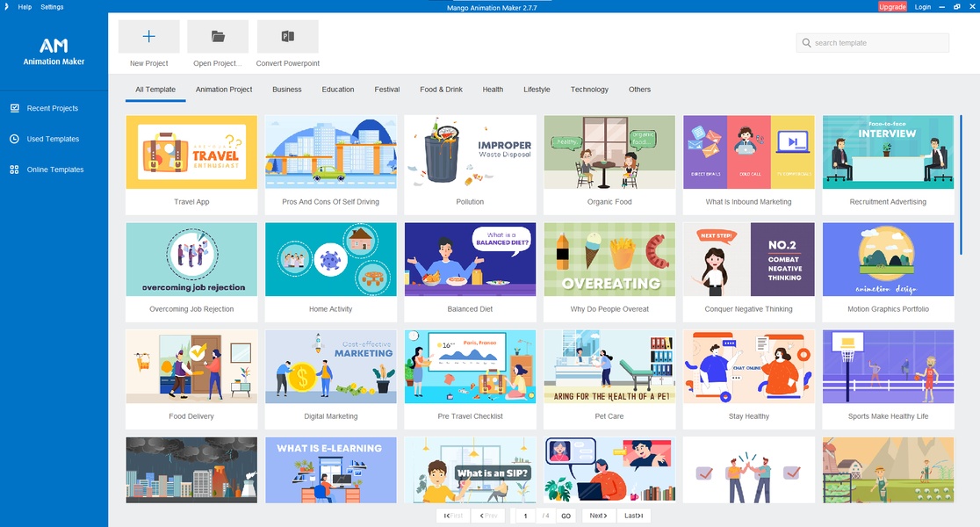This screenshot has width=980, height=527.
Task: Select the Technology category tab
Action: point(589,90)
